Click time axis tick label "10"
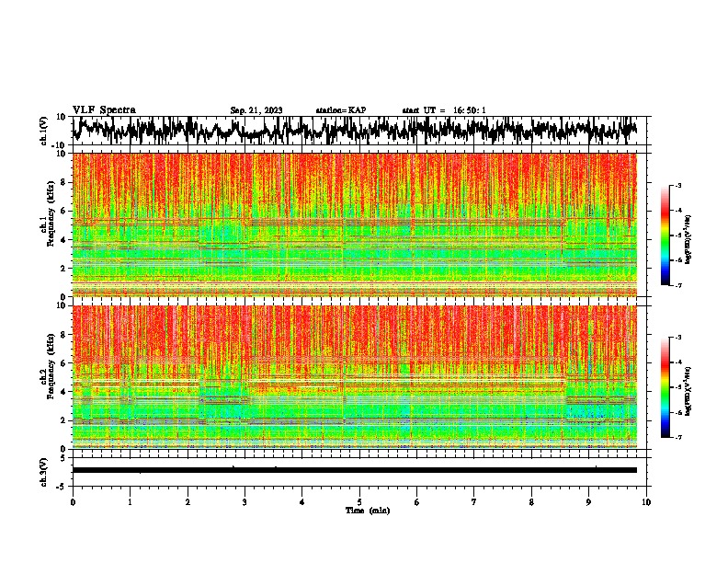 pos(646,501)
